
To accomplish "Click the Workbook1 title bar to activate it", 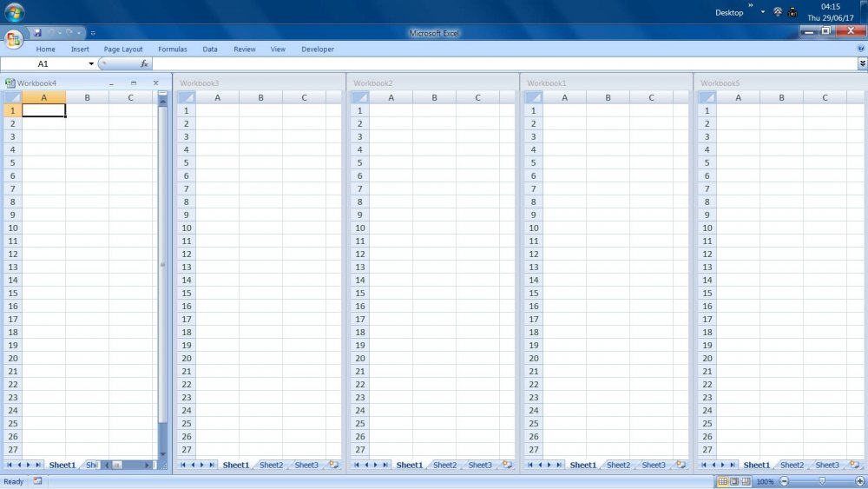I will 606,83.
